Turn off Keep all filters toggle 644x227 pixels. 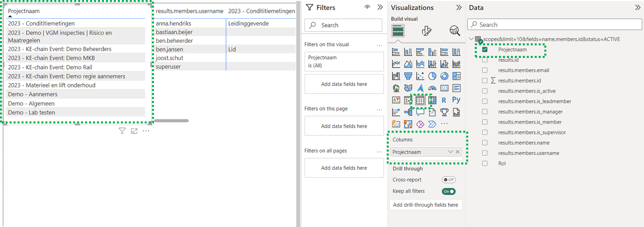tap(449, 191)
